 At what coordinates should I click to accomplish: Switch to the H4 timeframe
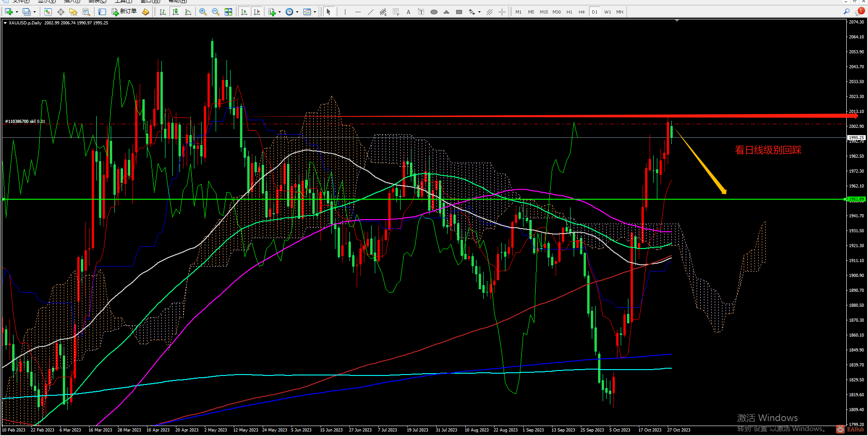[x=582, y=12]
